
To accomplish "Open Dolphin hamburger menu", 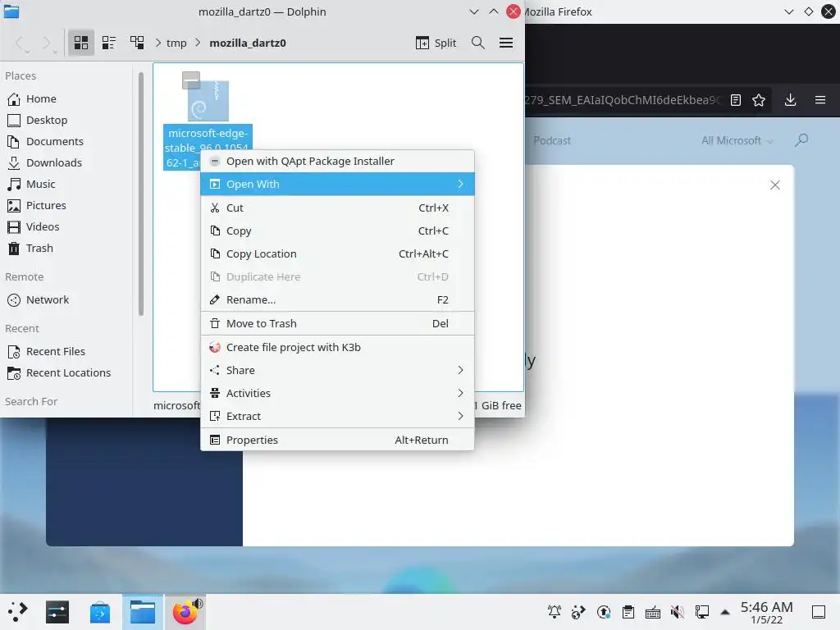I will (x=505, y=43).
